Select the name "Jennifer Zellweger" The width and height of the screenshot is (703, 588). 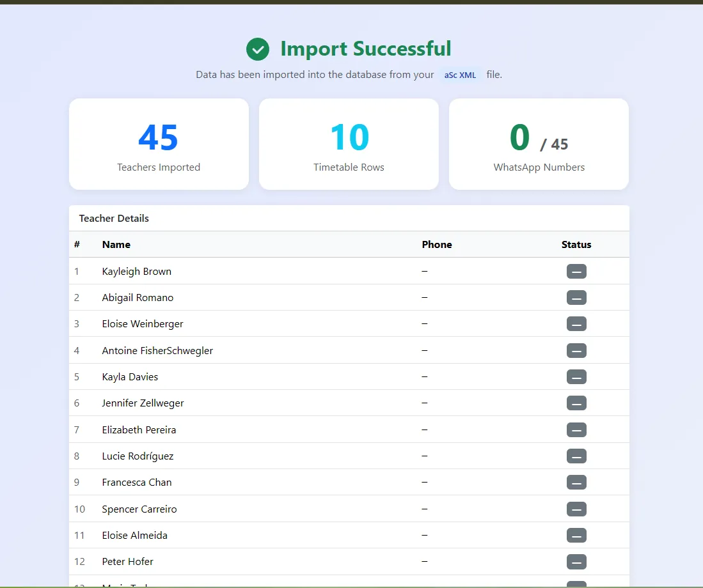(143, 403)
